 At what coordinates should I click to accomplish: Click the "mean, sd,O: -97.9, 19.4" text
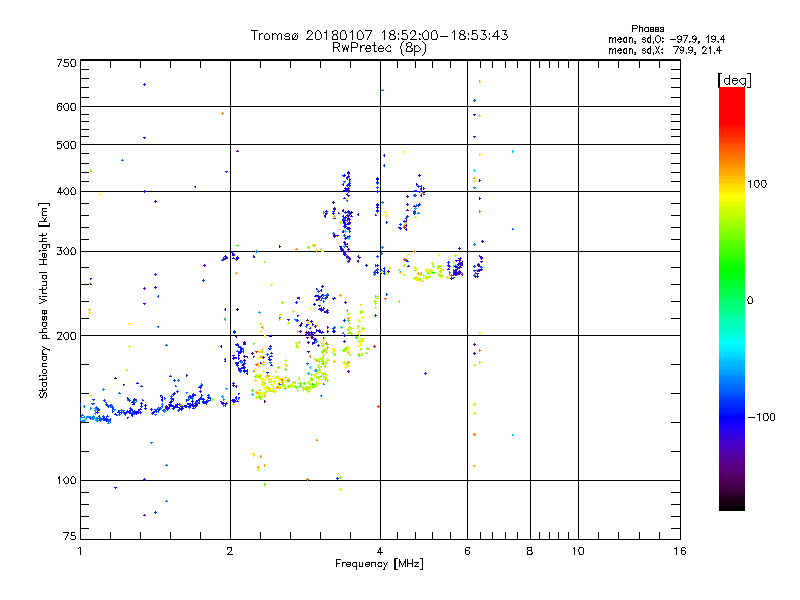pos(666,39)
